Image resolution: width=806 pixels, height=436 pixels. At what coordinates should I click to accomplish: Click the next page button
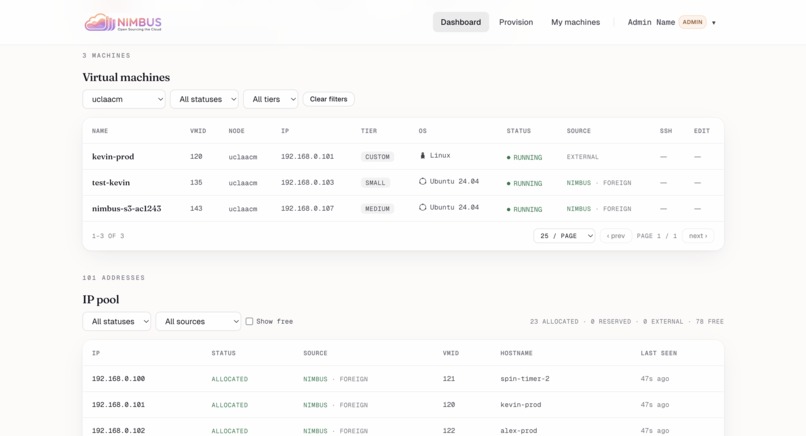[698, 236]
